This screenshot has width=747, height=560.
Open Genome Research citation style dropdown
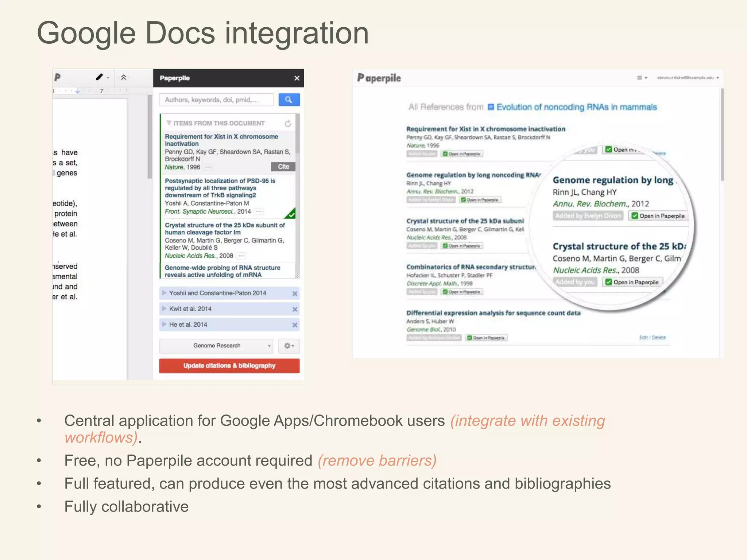(x=216, y=346)
